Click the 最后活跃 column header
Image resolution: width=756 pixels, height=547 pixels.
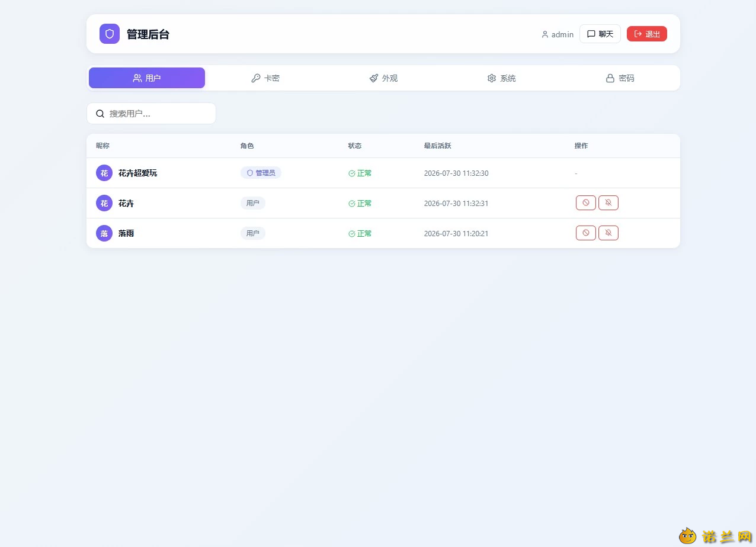437,146
